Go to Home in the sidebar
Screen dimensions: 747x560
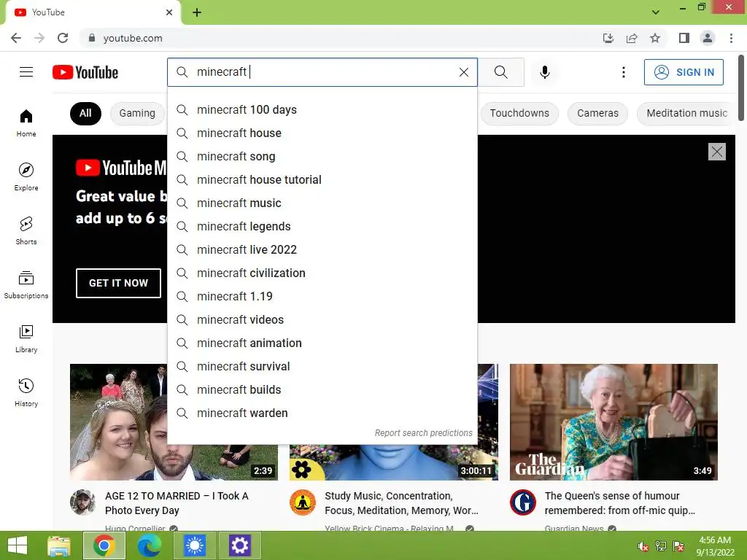click(x=26, y=123)
